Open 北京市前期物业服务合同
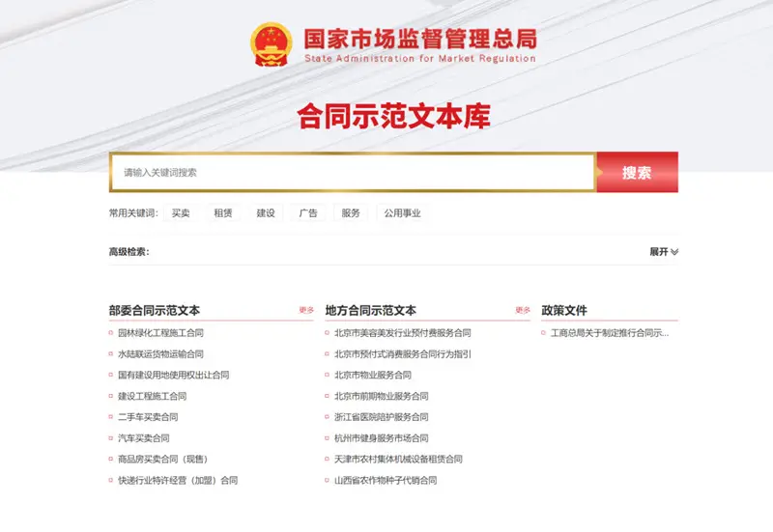773x532 pixels. [382, 396]
